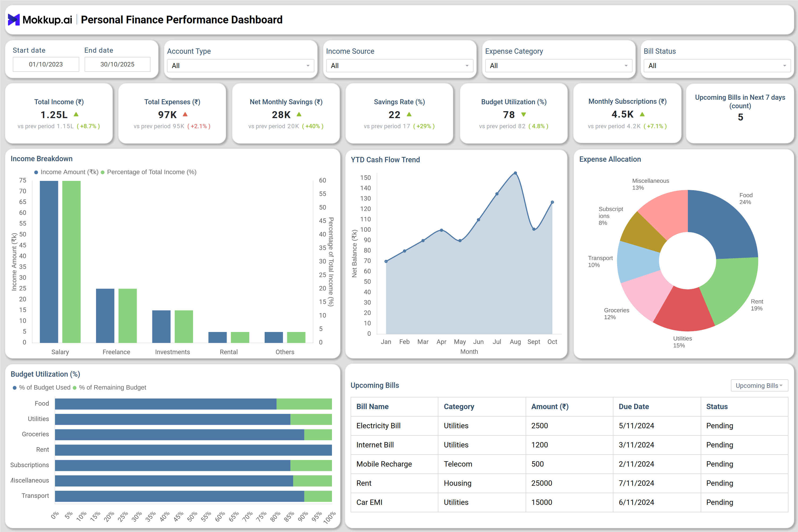Toggle % of Remaining Budget legend entry
798x532 pixels.
(110, 388)
